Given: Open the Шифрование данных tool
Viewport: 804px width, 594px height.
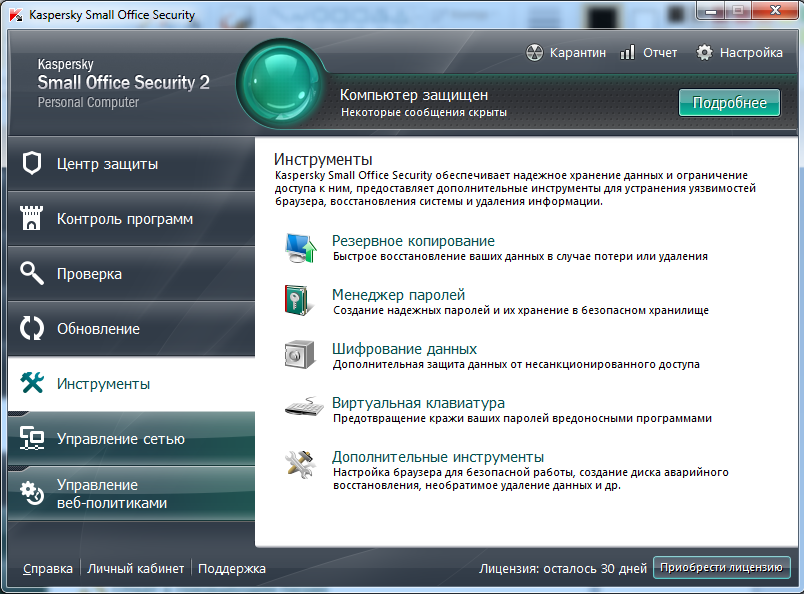Looking at the screenshot, I should (405, 349).
